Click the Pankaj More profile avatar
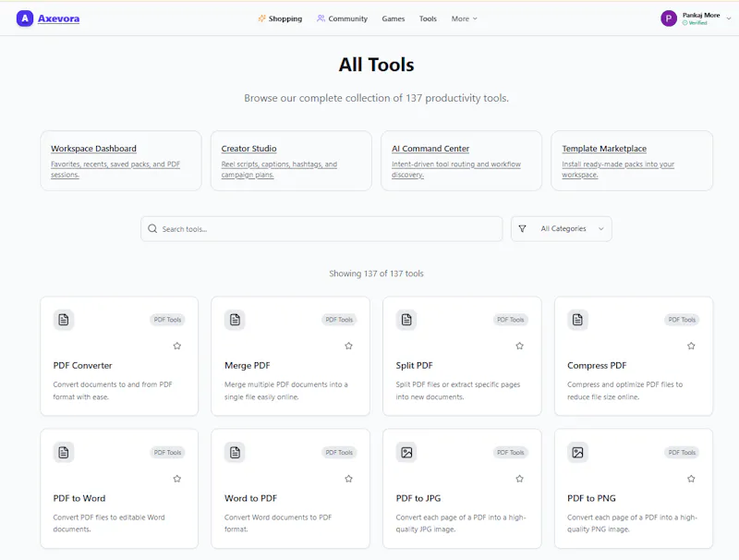Screen dimensions: 739x560 (x=668, y=18)
